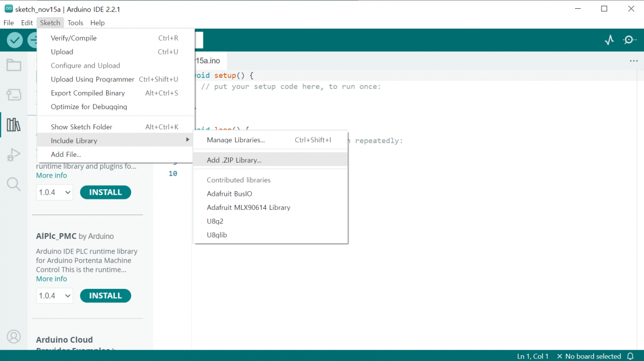Viewport: 644px width, 361px height.
Task: Click the Verify checkmark button
Action: pyautogui.click(x=15, y=40)
